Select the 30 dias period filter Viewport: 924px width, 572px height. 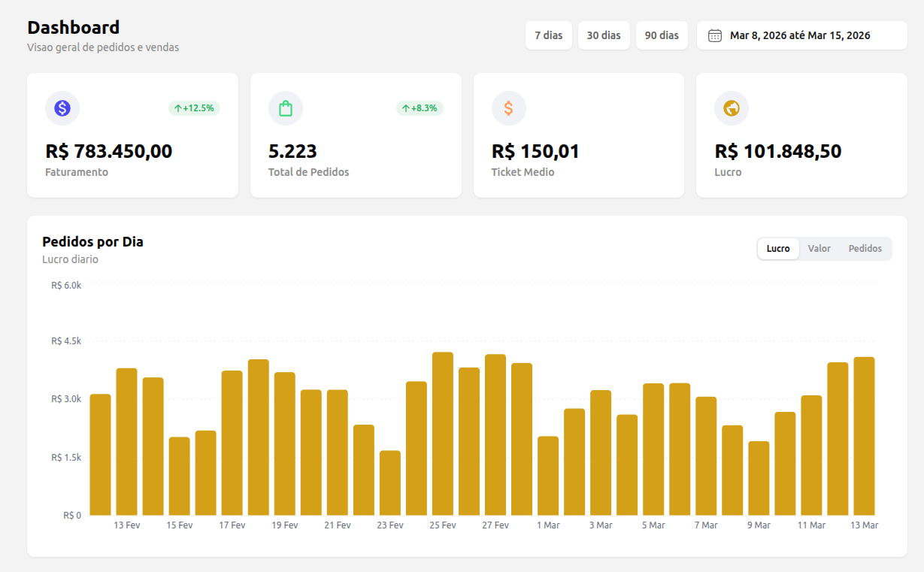coord(604,35)
